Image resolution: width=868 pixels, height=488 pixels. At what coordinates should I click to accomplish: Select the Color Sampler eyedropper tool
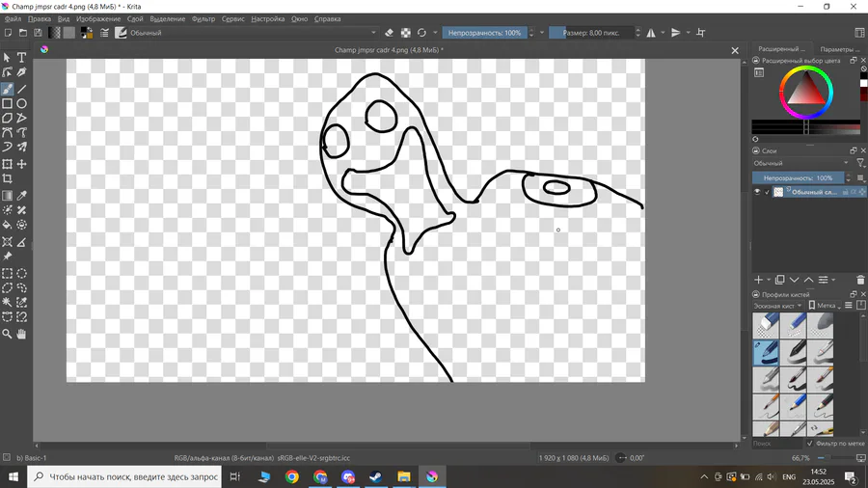click(x=21, y=196)
